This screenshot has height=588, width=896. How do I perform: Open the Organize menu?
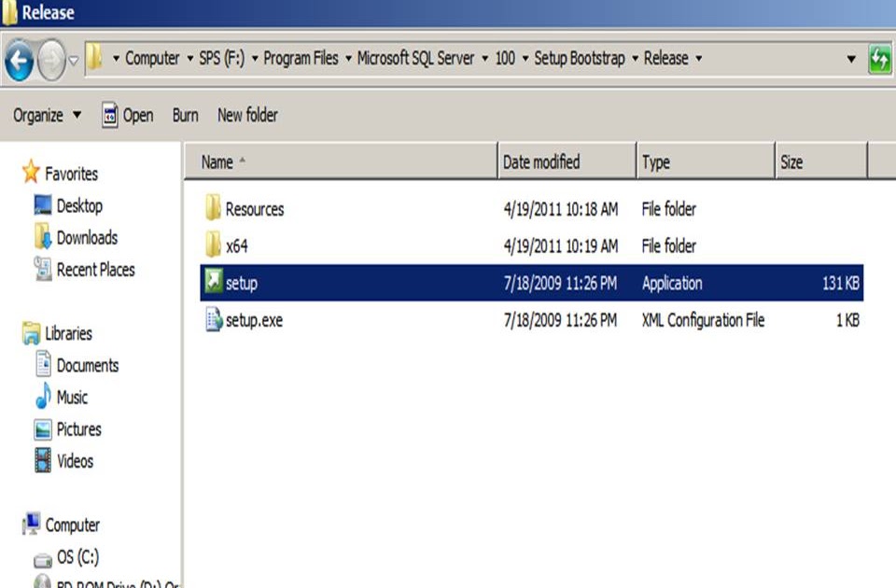47,116
